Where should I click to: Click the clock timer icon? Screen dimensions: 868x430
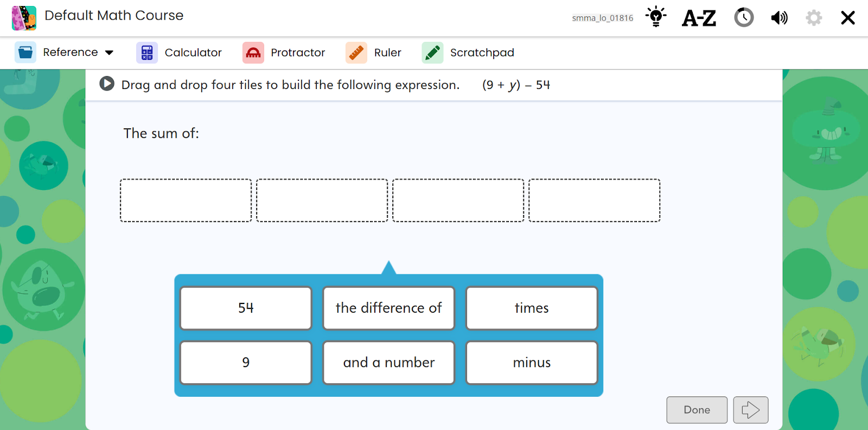tap(744, 17)
